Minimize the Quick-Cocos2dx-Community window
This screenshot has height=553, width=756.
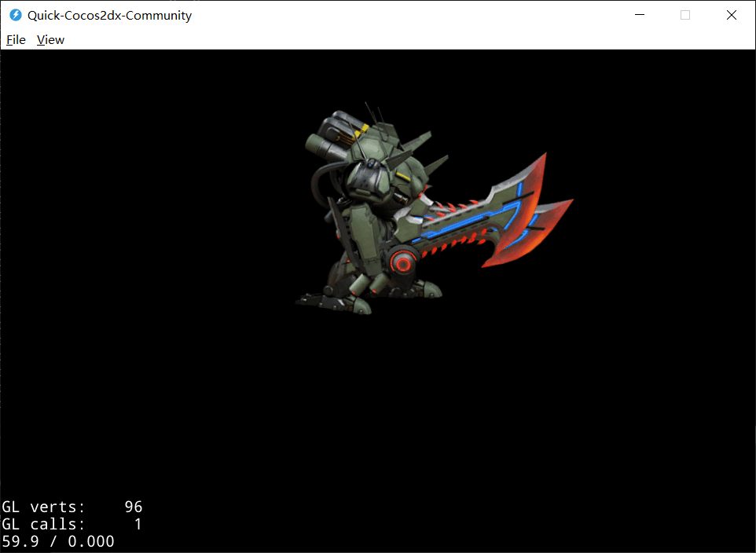tap(640, 15)
